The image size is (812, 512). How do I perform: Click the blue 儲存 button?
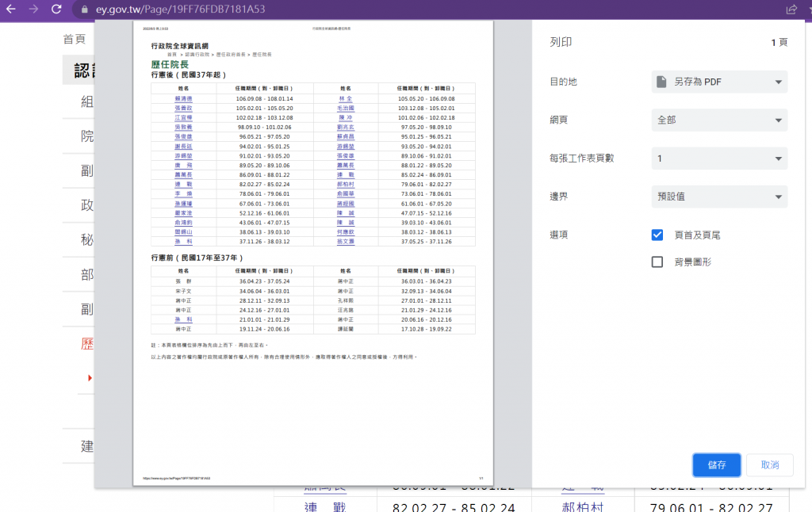717,465
